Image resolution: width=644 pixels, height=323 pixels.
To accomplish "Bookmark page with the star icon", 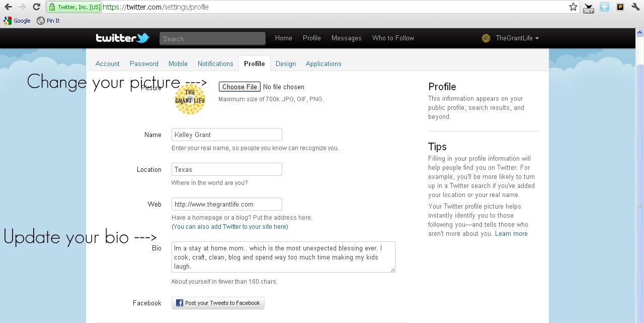I will [573, 7].
